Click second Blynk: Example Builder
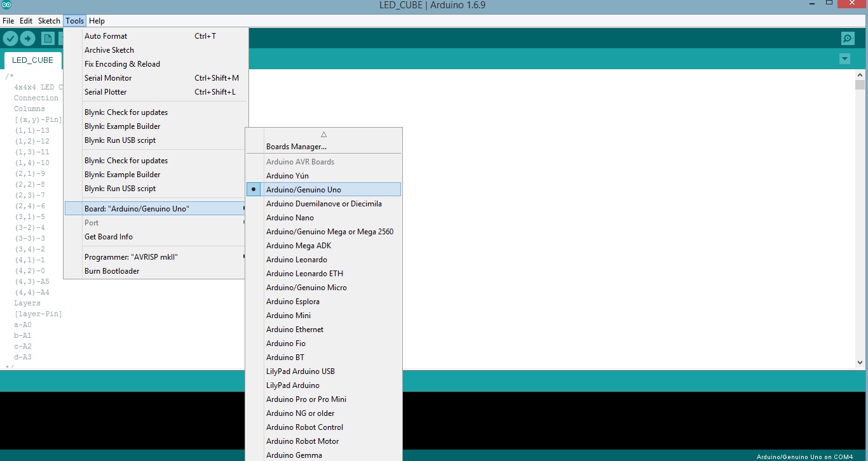This screenshot has height=461, width=868. pyautogui.click(x=155, y=175)
